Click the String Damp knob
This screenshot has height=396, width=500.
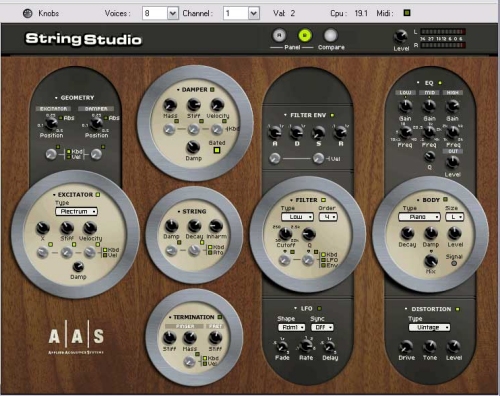[x=171, y=226]
